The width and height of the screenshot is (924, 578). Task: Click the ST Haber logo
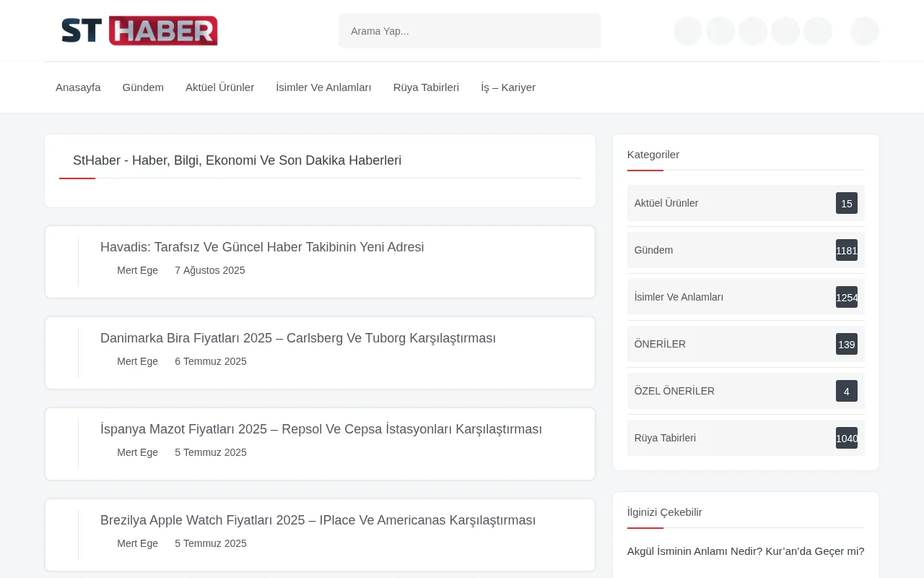[x=139, y=30]
